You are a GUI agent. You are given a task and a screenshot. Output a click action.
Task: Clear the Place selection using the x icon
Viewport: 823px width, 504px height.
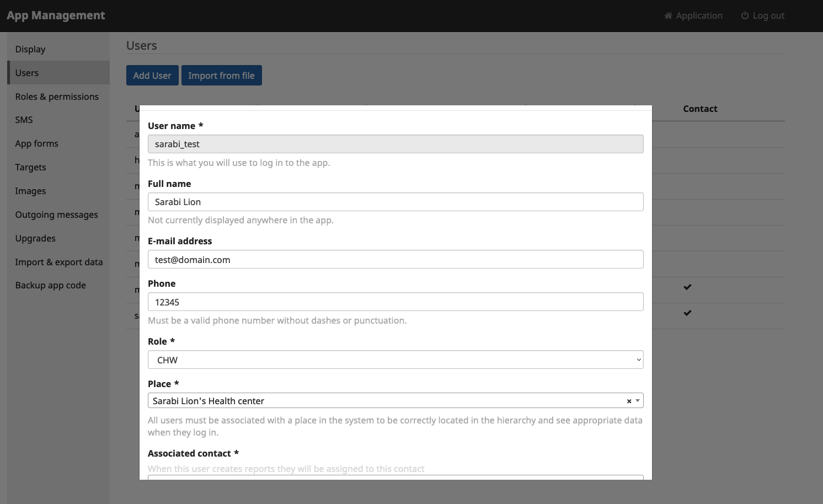[x=628, y=400]
